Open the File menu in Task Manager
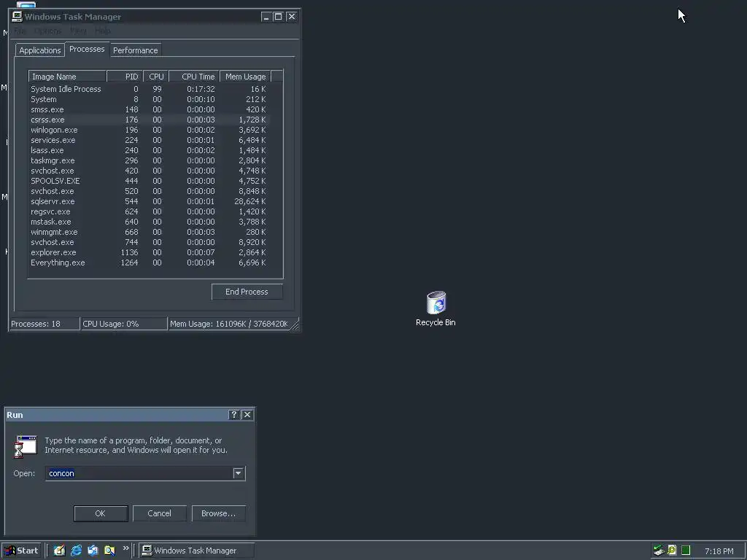The image size is (747, 560). [20, 31]
